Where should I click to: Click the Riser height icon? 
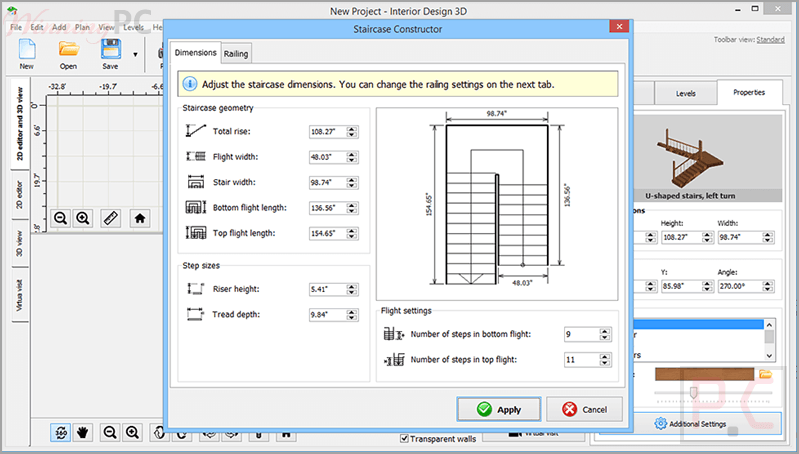(x=196, y=289)
